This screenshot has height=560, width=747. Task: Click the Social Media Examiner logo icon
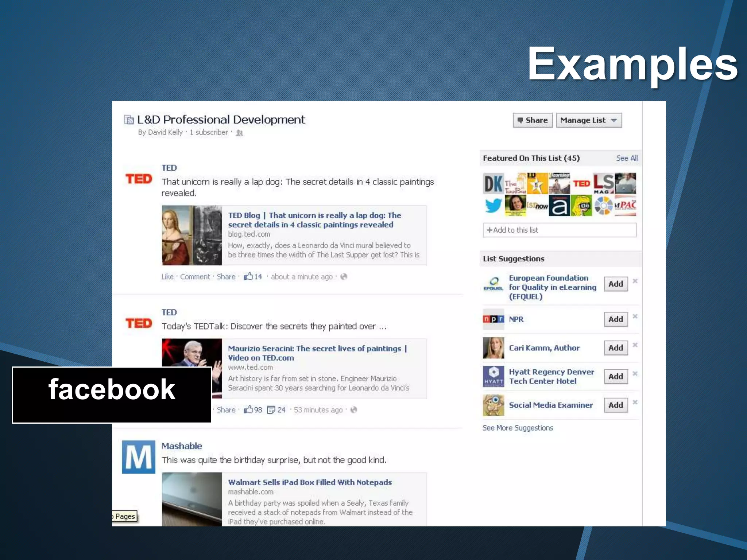(494, 405)
